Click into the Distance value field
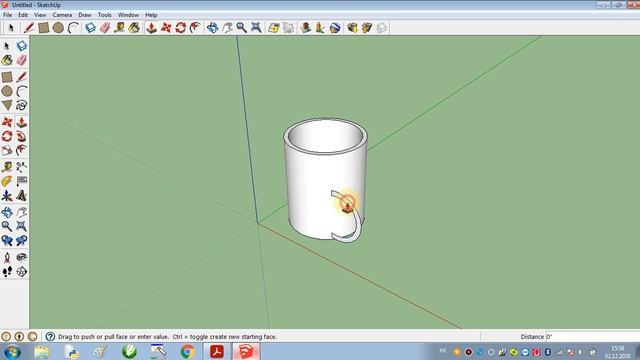Screen dimensions: 640x360 (x=593, y=337)
